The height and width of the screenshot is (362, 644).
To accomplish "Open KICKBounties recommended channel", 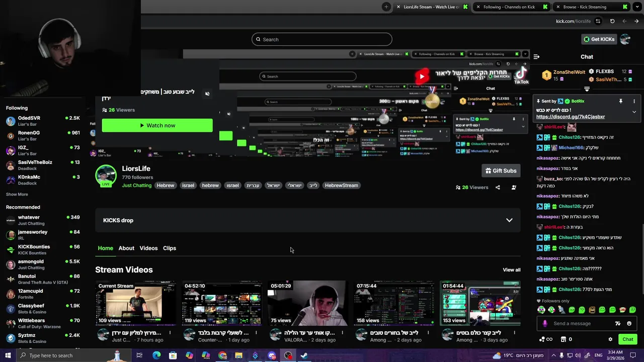I will pos(43,250).
